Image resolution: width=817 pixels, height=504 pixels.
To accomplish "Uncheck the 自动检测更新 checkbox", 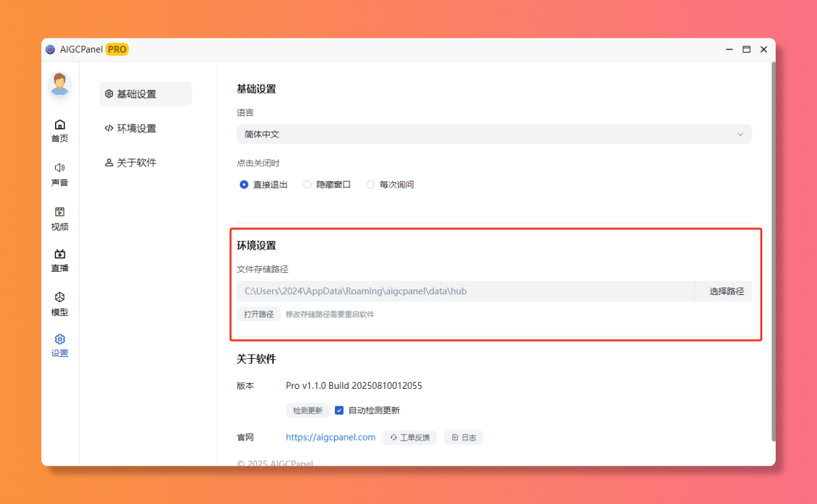I will click(x=339, y=411).
